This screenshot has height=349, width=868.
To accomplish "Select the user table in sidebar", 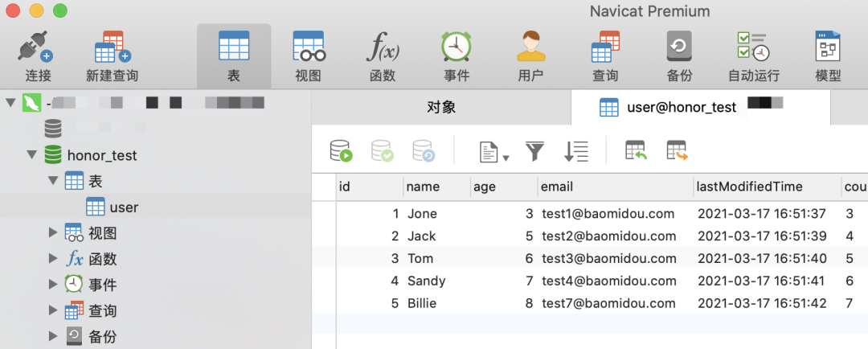I will [124, 207].
